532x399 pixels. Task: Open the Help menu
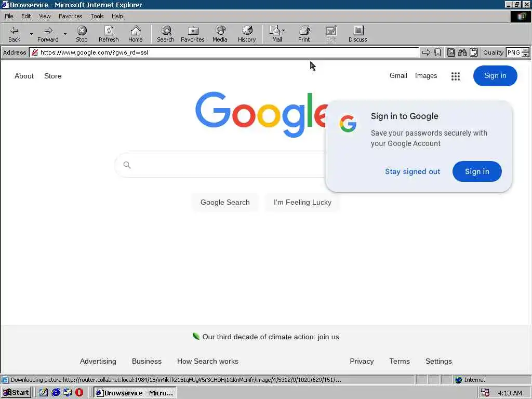click(117, 16)
